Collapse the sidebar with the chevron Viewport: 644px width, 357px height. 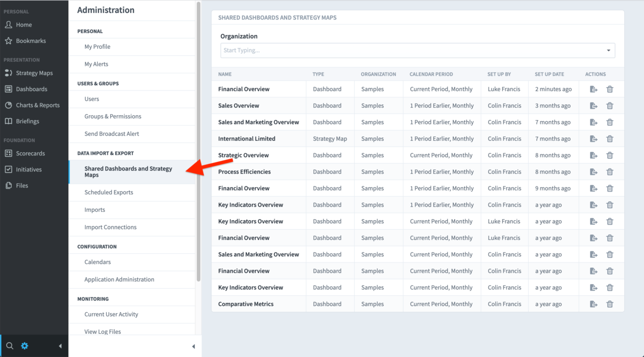click(x=60, y=346)
